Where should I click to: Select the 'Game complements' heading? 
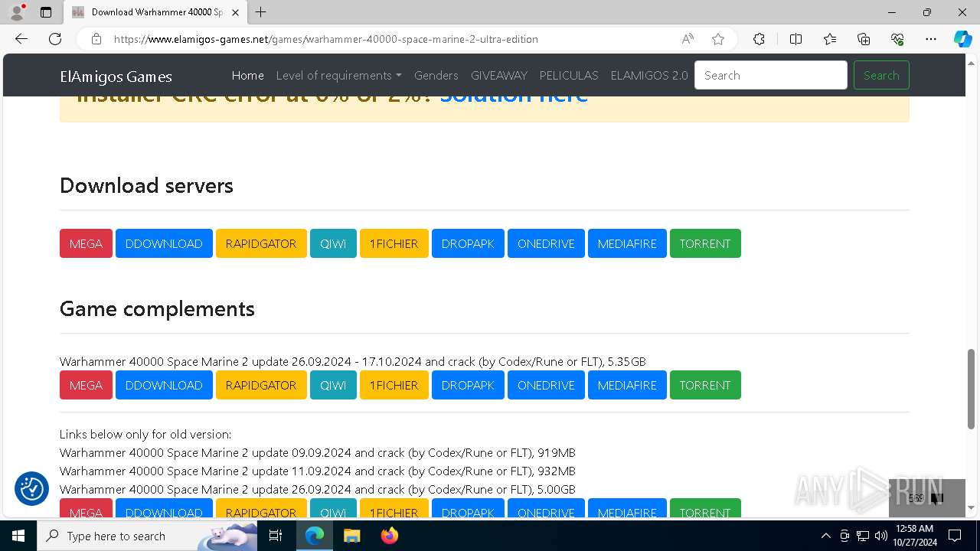pos(157,308)
